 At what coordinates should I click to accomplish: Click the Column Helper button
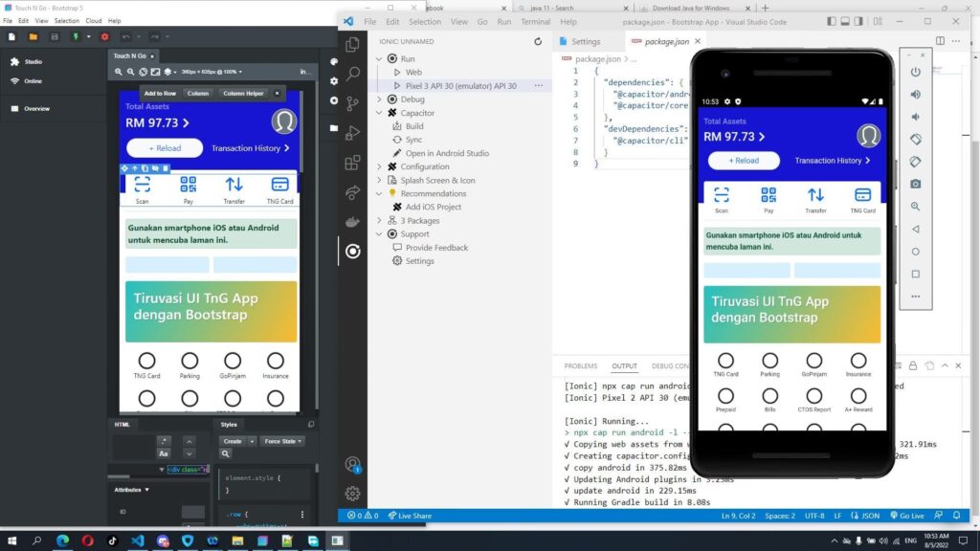click(x=243, y=94)
